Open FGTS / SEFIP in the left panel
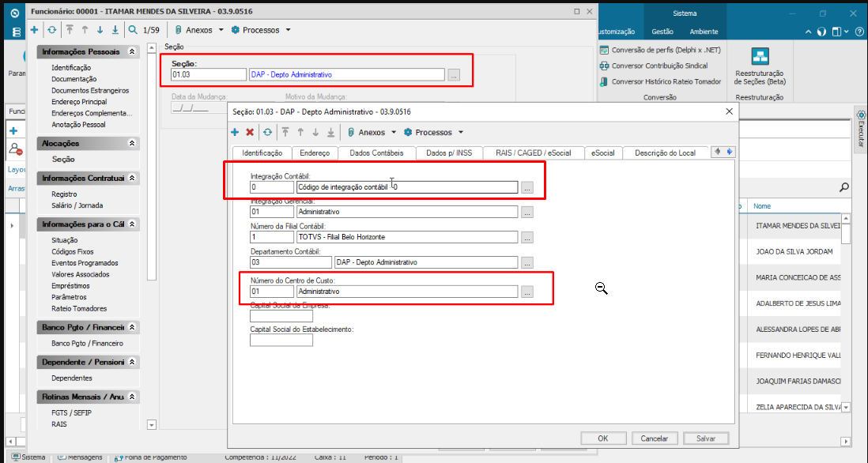This screenshot has height=463, width=868. click(x=71, y=412)
